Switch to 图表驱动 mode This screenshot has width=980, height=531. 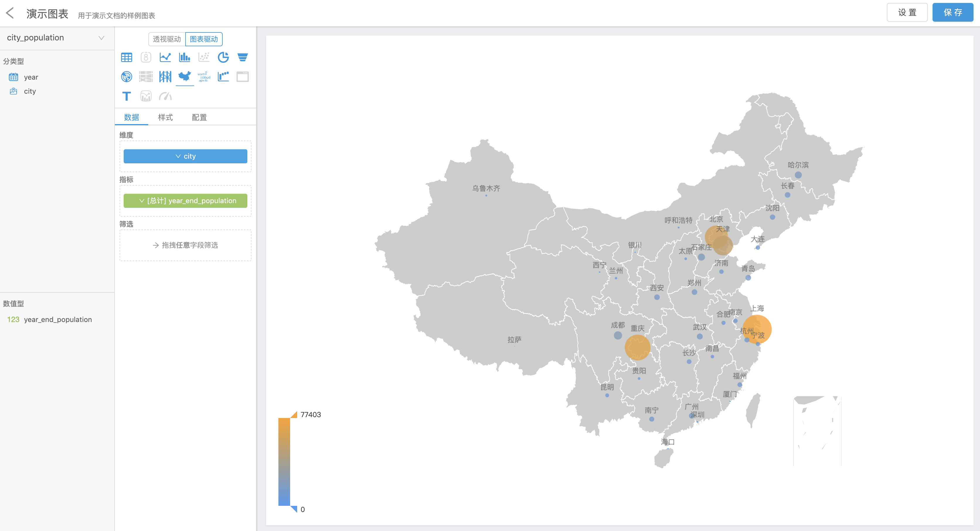(204, 39)
